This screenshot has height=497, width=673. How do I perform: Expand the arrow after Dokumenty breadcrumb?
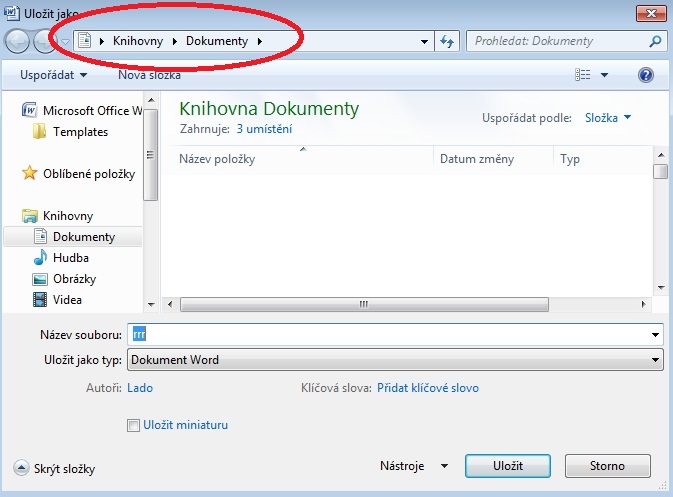click(x=260, y=41)
